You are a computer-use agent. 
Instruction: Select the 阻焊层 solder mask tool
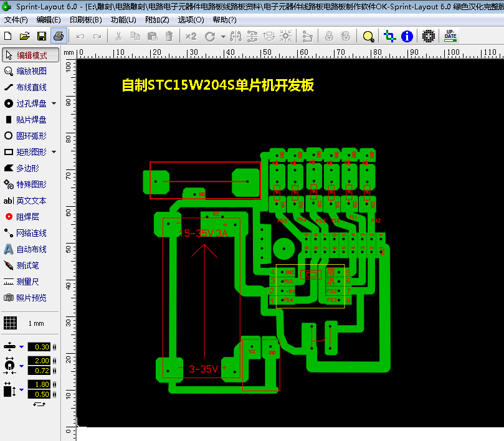coord(22,217)
